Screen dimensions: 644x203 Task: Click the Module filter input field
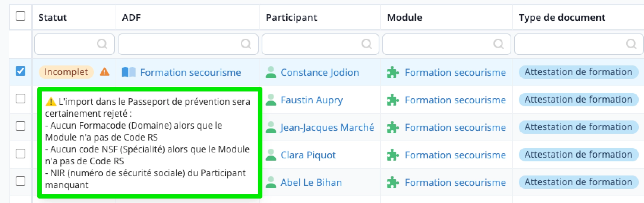(446, 44)
